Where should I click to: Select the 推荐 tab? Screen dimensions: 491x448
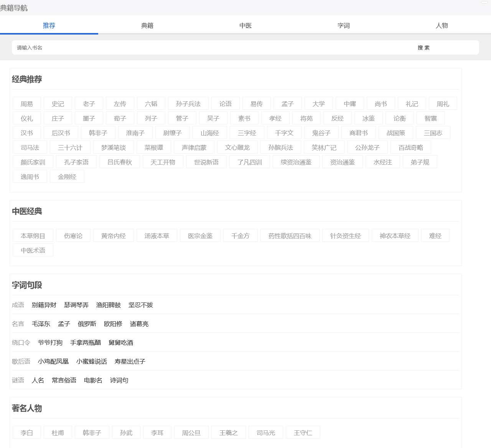[49, 25]
